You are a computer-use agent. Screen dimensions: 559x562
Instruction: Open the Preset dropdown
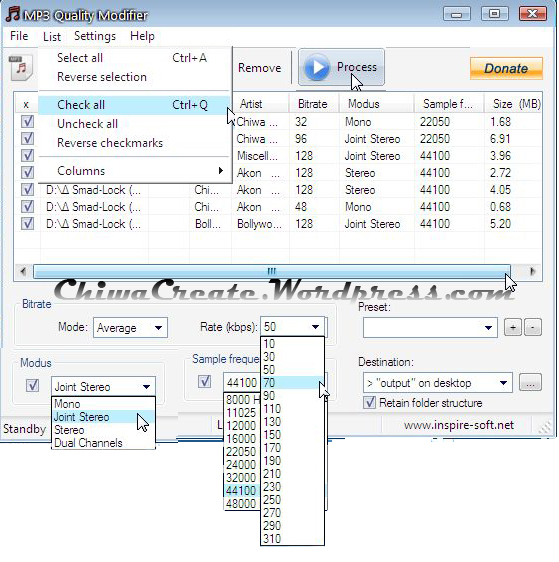(x=430, y=327)
